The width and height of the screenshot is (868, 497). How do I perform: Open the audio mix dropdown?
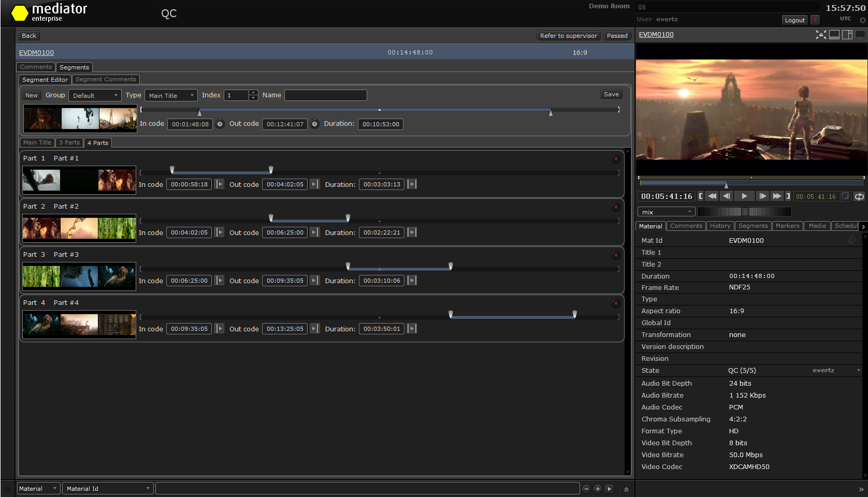(x=666, y=212)
